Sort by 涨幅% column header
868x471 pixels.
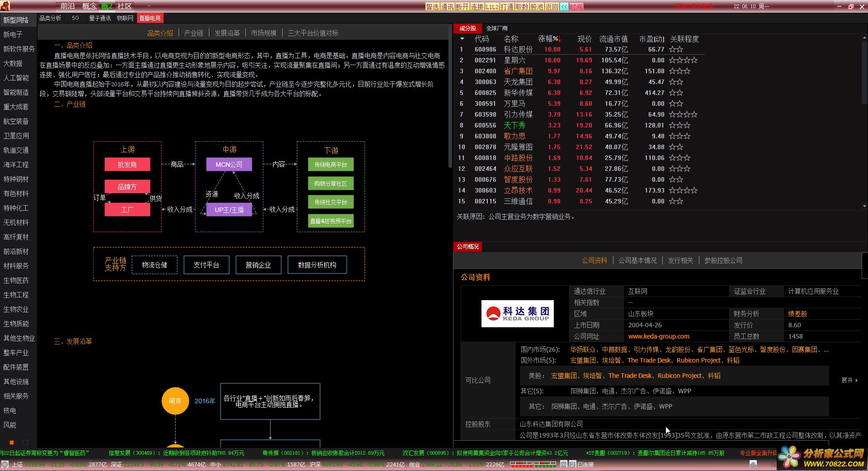point(550,39)
